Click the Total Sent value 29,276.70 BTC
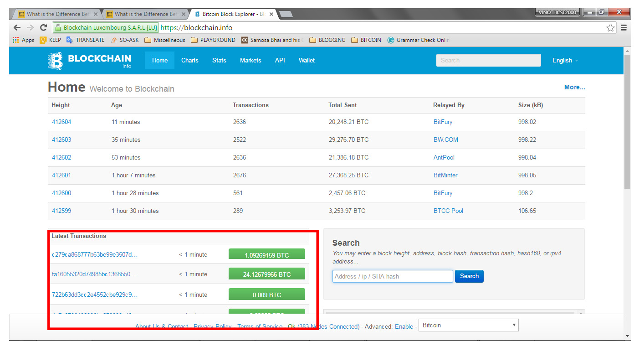 pos(348,139)
